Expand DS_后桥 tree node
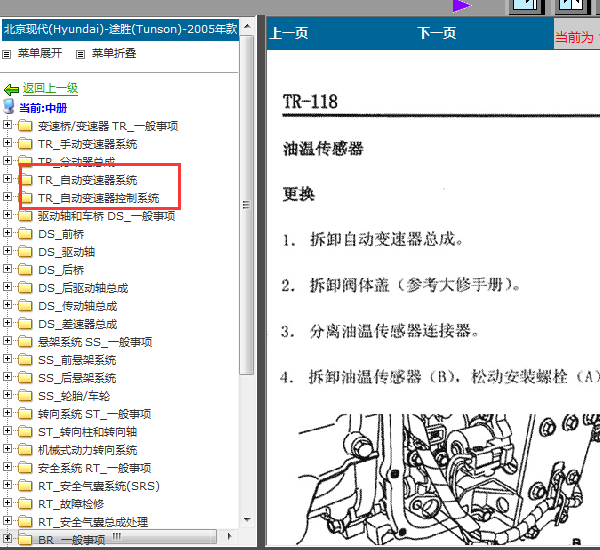600x550 pixels. 7,268
